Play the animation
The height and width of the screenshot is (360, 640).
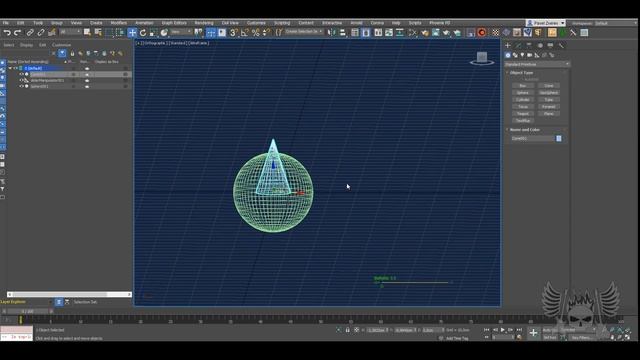[503, 330]
